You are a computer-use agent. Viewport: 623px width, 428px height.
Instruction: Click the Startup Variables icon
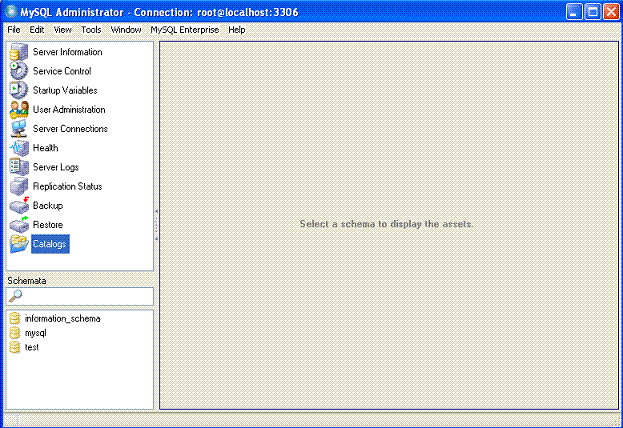(19, 90)
